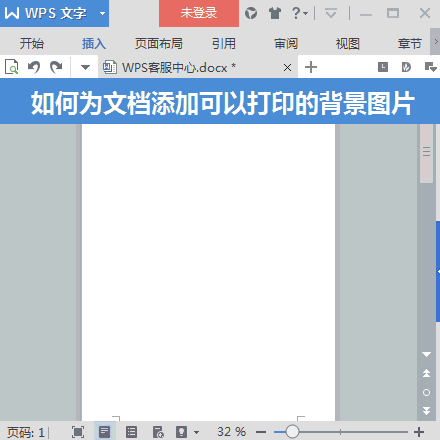This screenshot has height=440, width=440.
Task: Expand the eye protection mode dropdown arrow
Action: click(x=196, y=432)
